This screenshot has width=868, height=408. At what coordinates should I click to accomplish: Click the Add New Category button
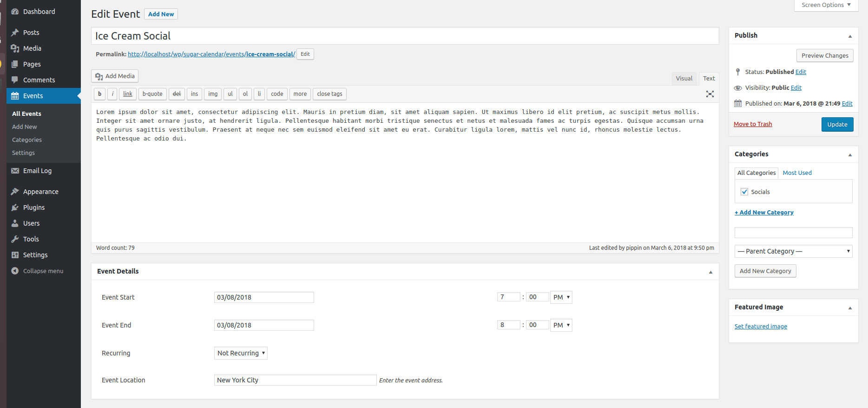[765, 271]
